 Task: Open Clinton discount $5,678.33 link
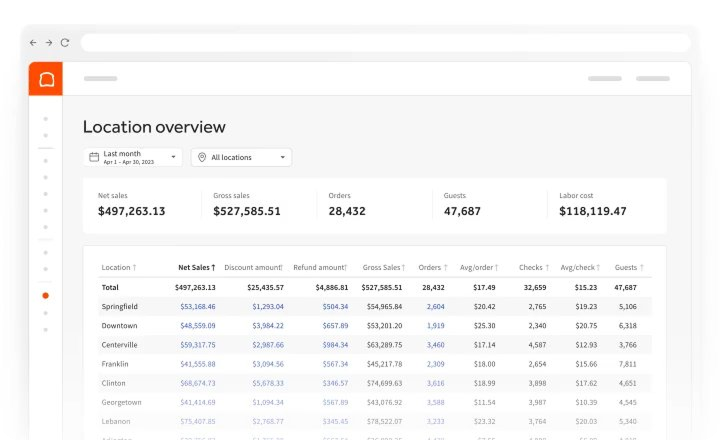(x=268, y=383)
